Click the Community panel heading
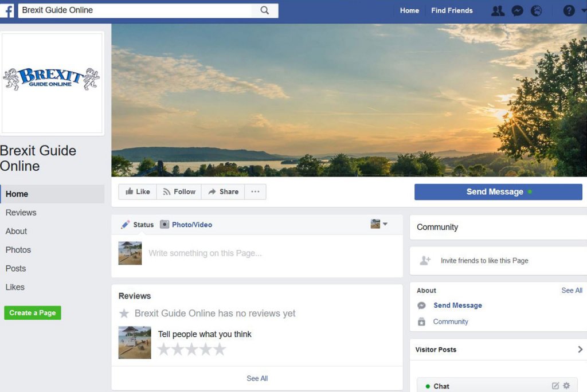This screenshot has width=587, height=392. [x=437, y=228]
